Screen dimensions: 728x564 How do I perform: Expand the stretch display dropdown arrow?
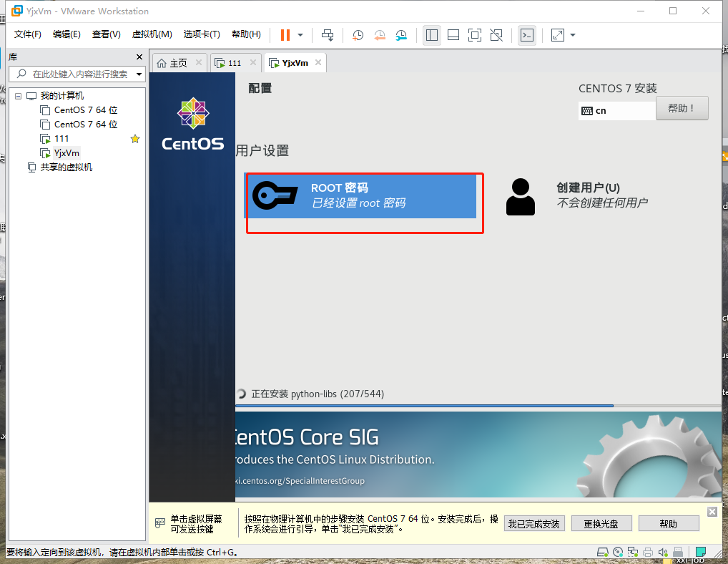click(x=573, y=35)
